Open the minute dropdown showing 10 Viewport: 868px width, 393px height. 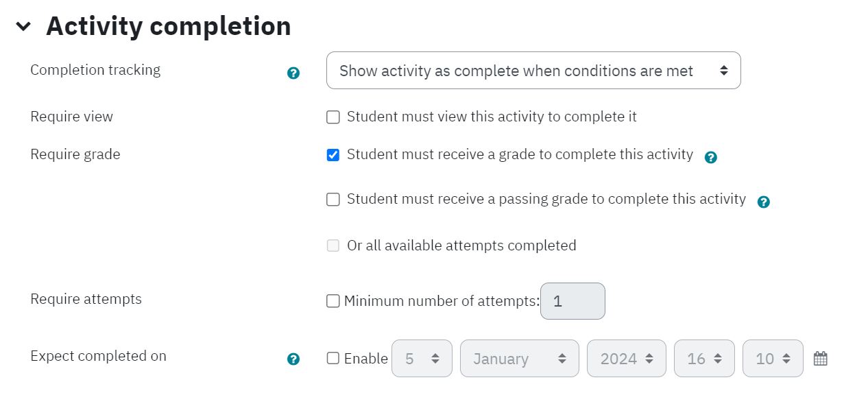coord(773,358)
